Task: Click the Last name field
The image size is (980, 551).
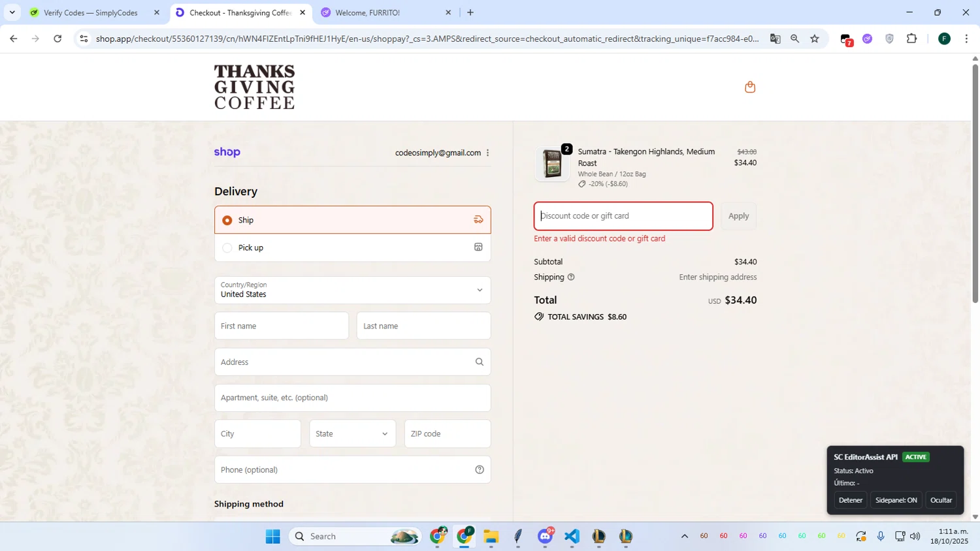Action: tap(423, 326)
